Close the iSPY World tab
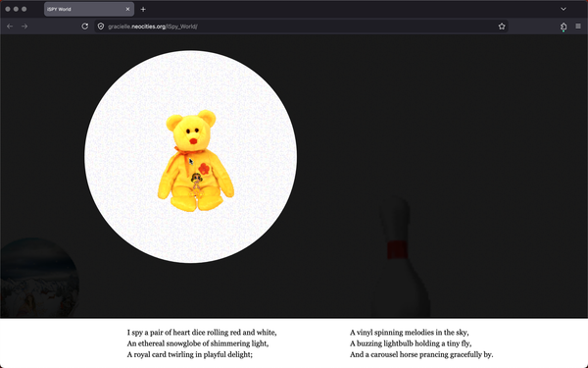 (x=127, y=9)
